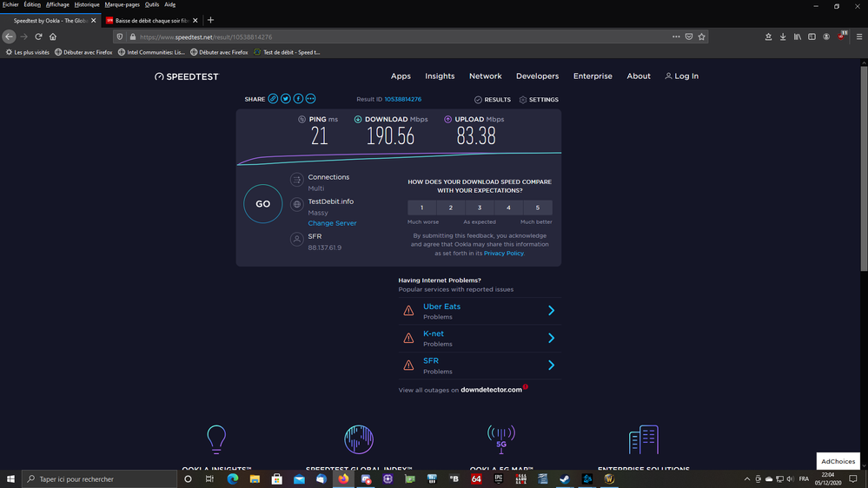
Task: Rate download speed as 3 As expected
Action: (480, 208)
